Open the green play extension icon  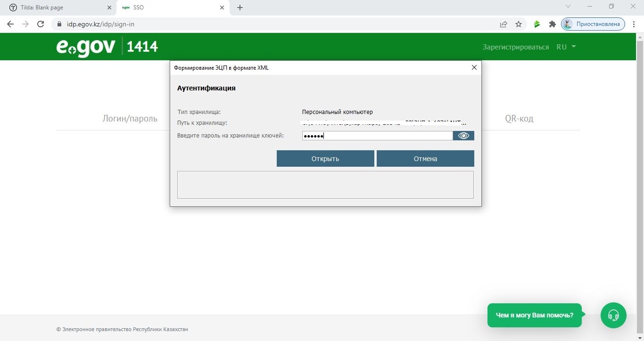tap(537, 24)
